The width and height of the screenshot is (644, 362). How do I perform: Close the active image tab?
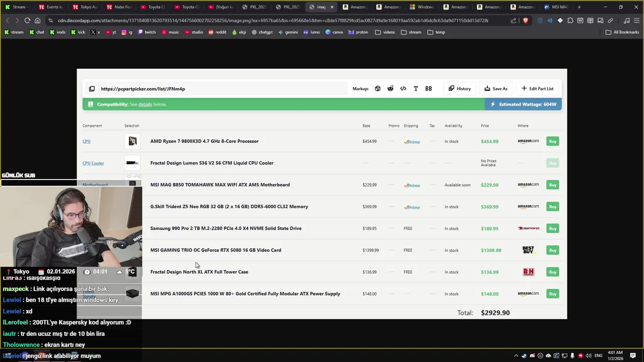pos(332,7)
